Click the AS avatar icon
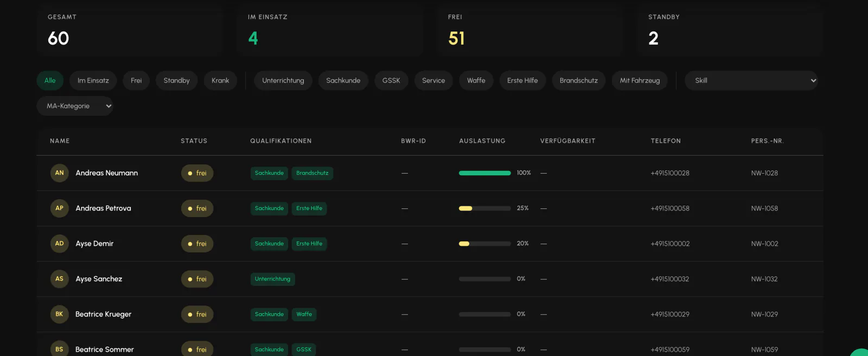 point(60,279)
